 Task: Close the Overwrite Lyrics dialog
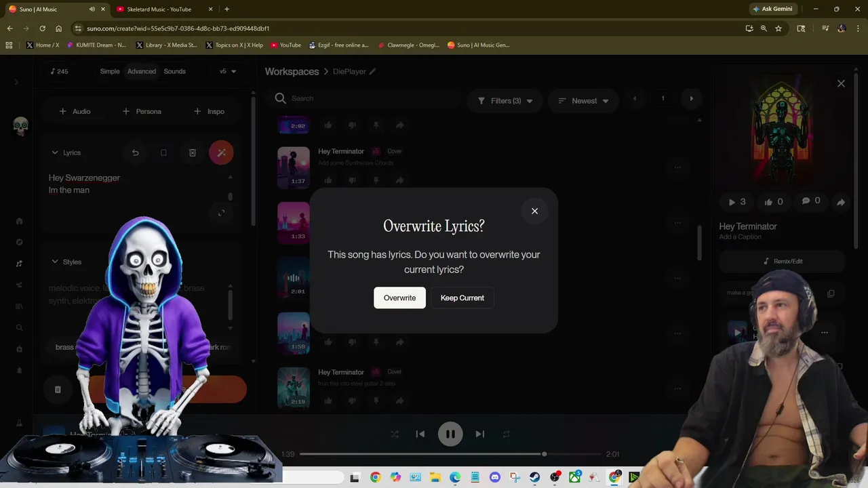point(534,211)
